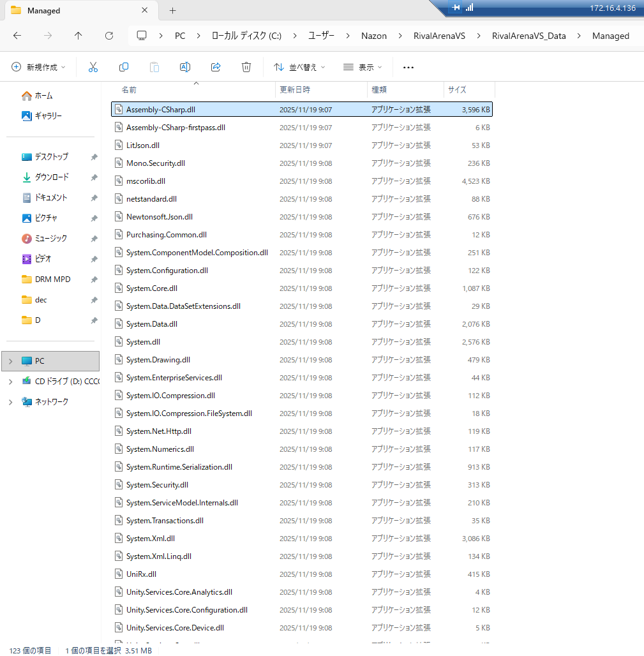Open new tab with plus button

tap(172, 10)
